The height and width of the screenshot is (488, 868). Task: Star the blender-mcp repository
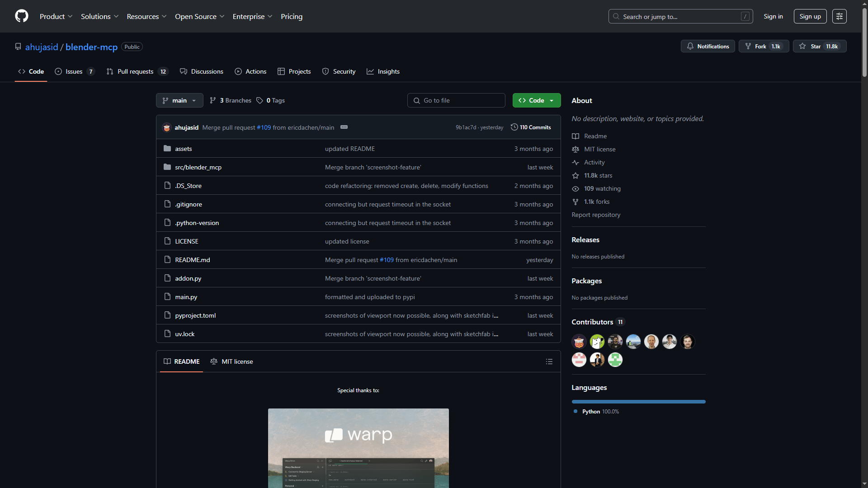point(819,46)
